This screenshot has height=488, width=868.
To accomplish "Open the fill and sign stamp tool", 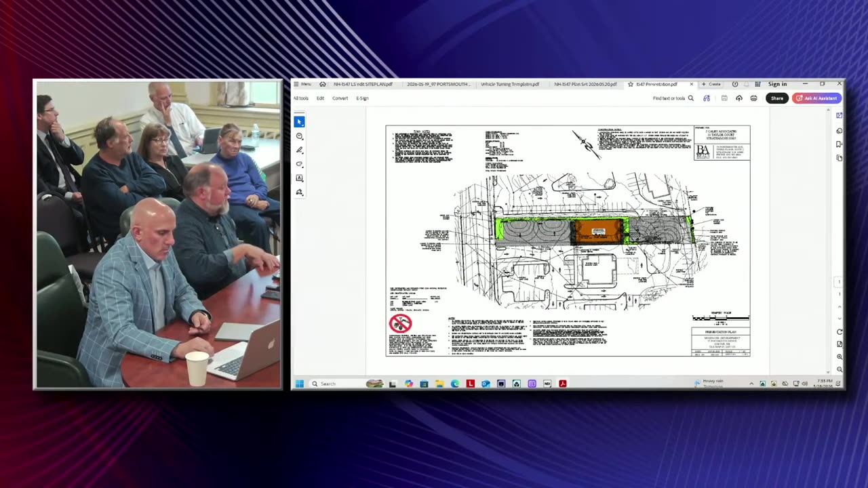I will (299, 192).
